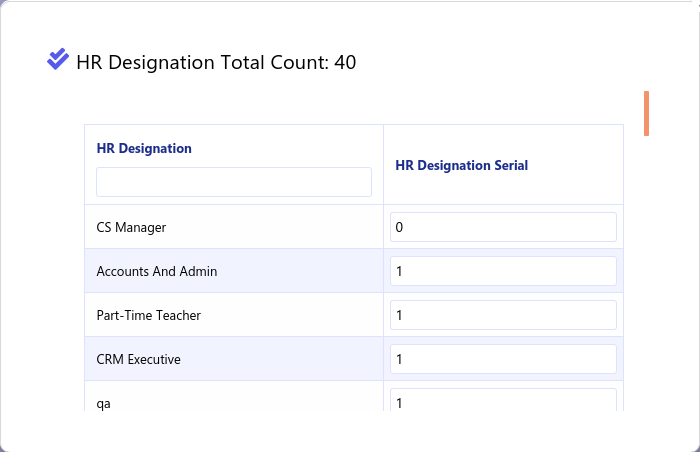The width and height of the screenshot is (700, 452).
Task: Edit the Accounts And Admin serial field
Action: [503, 271]
